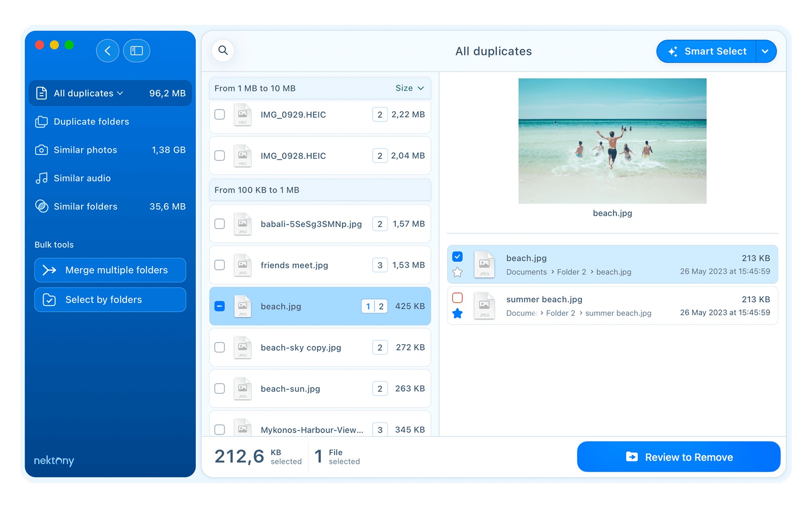Viewport: 812px width, 508px height.
Task: Click the Similar folders icon
Action: [x=41, y=207]
